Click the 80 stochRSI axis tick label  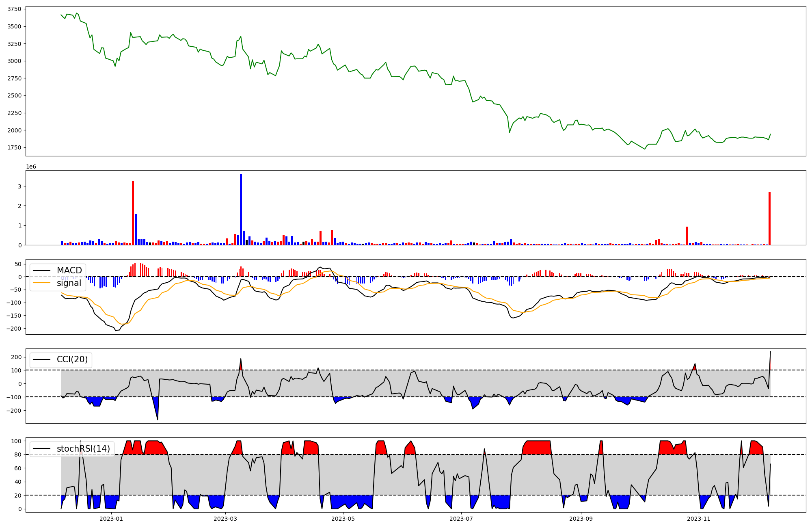click(x=18, y=454)
